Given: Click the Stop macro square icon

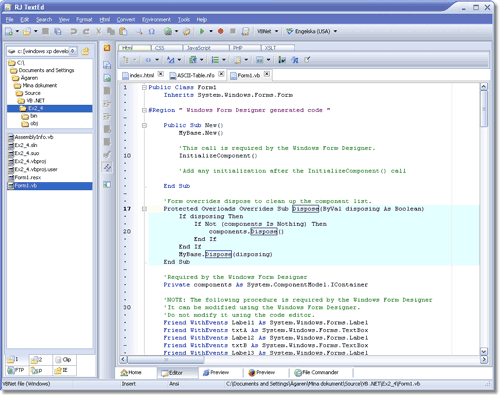Looking at the screenshot, I should pos(233,31).
